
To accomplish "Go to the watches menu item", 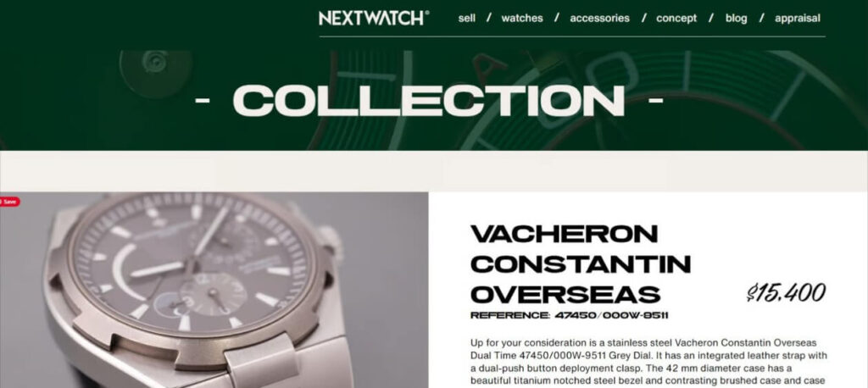I will pos(522,18).
